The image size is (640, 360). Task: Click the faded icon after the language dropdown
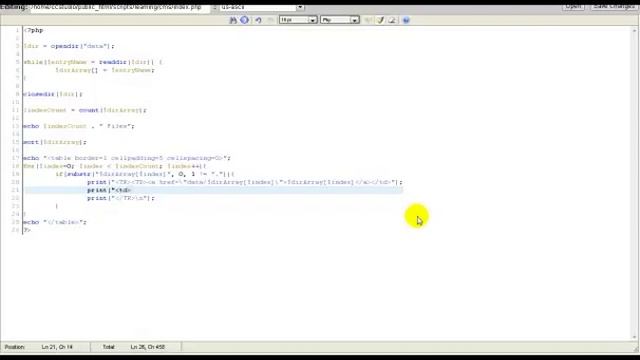368,20
